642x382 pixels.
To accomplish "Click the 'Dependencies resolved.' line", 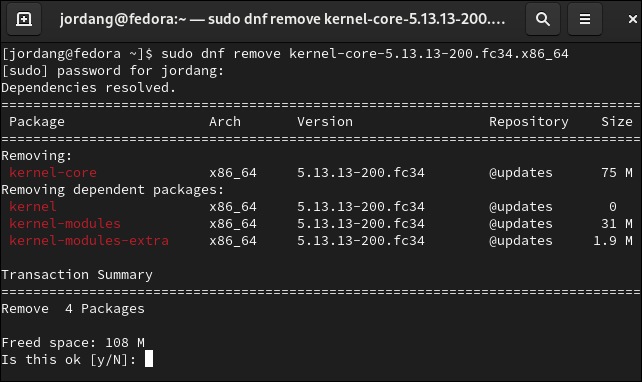I will tap(88, 88).
